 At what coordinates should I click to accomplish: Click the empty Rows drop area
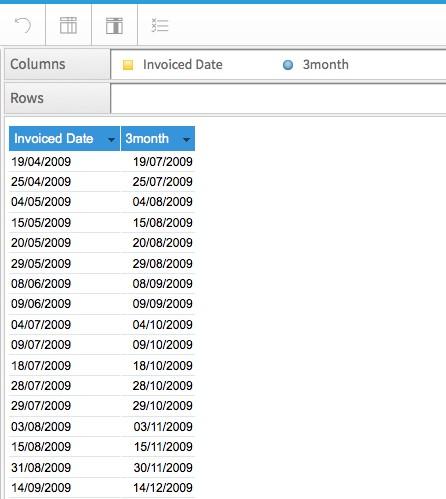point(278,99)
